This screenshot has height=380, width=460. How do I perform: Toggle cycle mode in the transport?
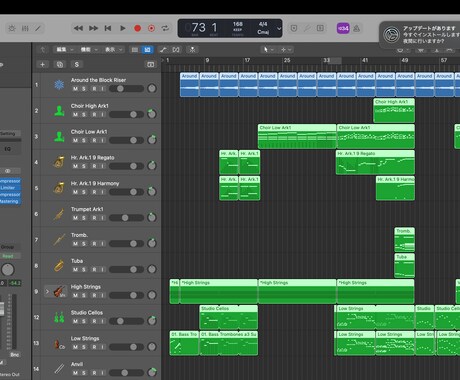click(165, 28)
